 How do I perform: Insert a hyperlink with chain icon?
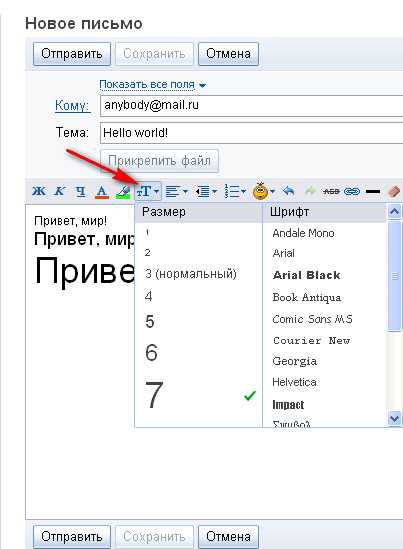click(x=352, y=192)
